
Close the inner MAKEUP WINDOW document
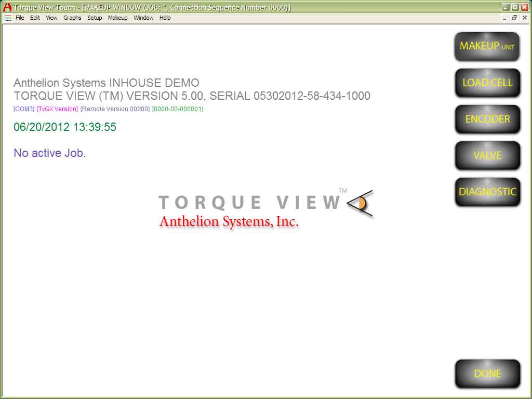coord(525,18)
